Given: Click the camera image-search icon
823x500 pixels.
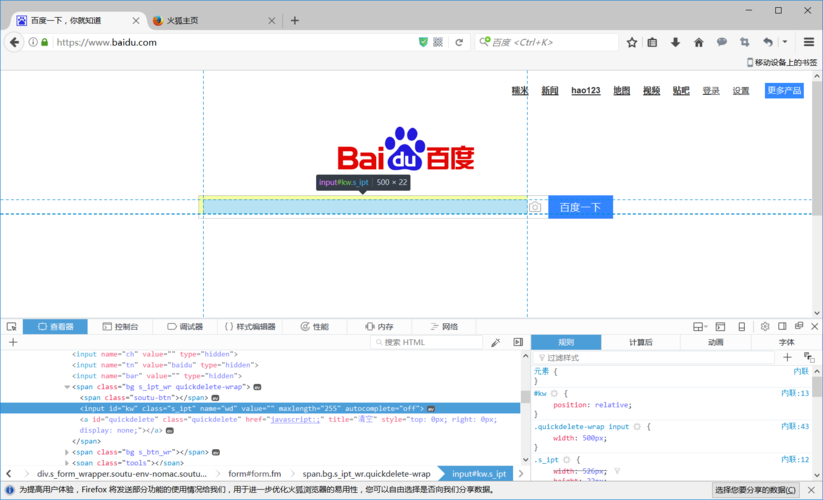Looking at the screenshot, I should click(x=535, y=207).
